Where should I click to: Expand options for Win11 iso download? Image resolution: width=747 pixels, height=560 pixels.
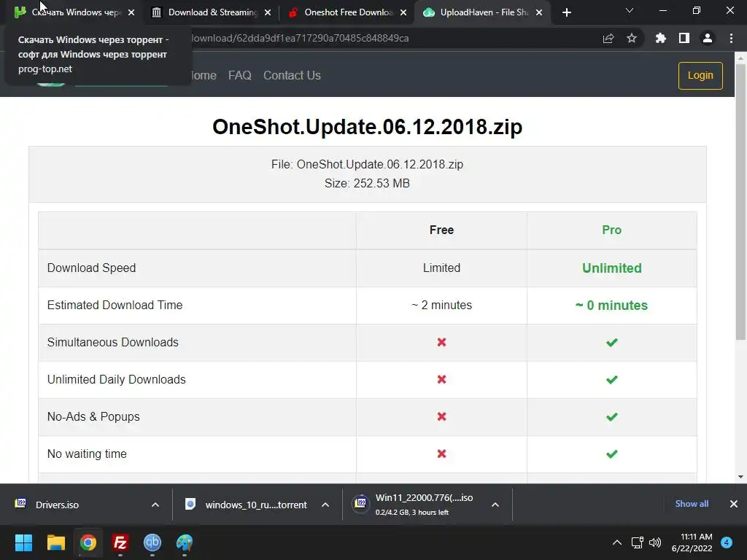pos(495,505)
